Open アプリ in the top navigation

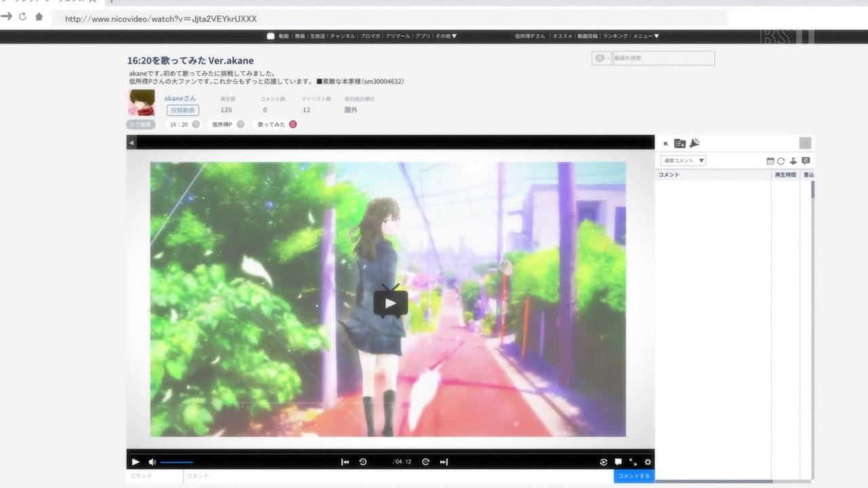click(x=423, y=36)
